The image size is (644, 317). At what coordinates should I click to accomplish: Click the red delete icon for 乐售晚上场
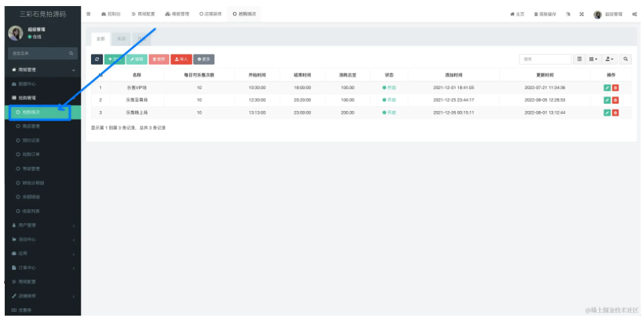615,112
